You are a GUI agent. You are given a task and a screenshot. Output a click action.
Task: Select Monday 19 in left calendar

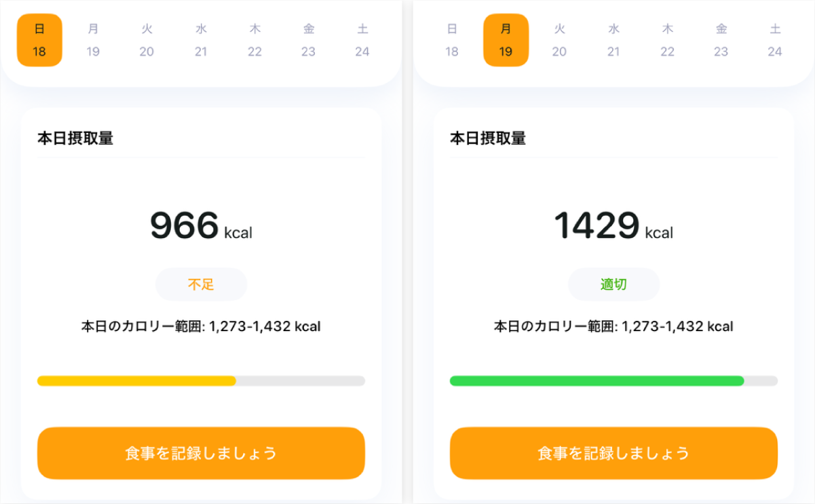93,40
